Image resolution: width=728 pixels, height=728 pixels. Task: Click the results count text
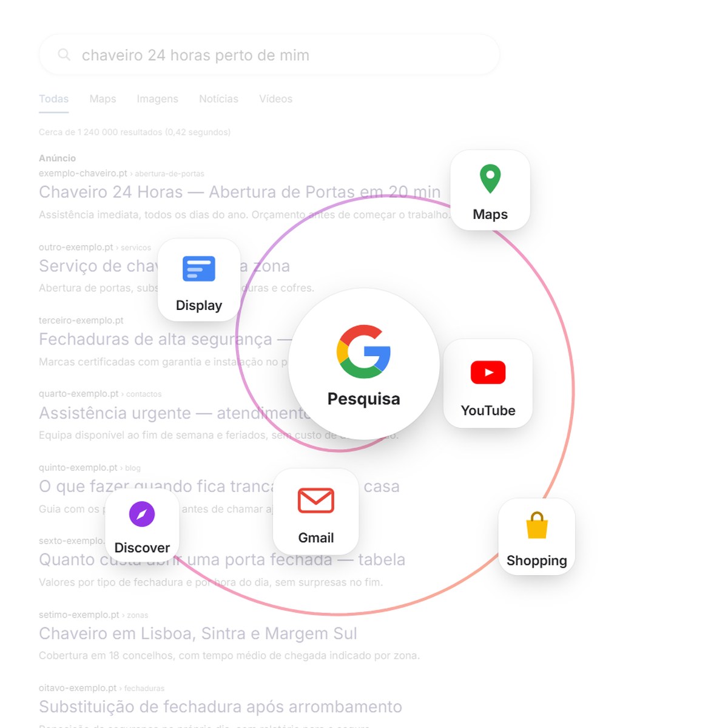[x=135, y=132]
